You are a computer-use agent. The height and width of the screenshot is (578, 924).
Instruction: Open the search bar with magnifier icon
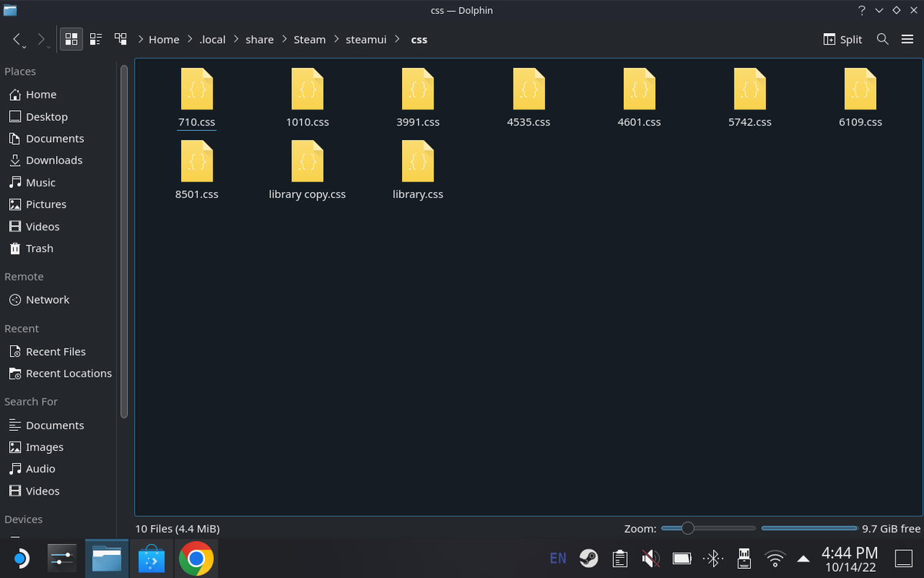click(882, 39)
